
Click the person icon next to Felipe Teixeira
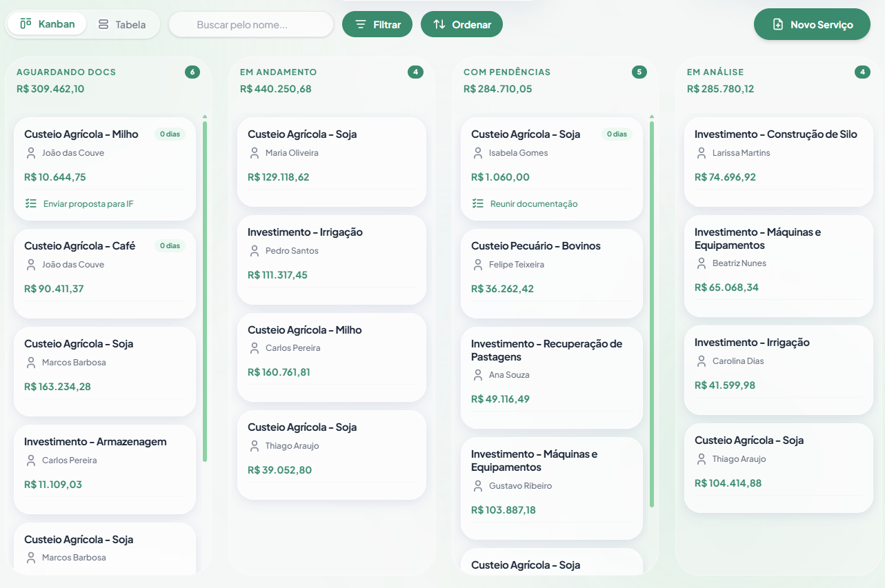tap(478, 265)
